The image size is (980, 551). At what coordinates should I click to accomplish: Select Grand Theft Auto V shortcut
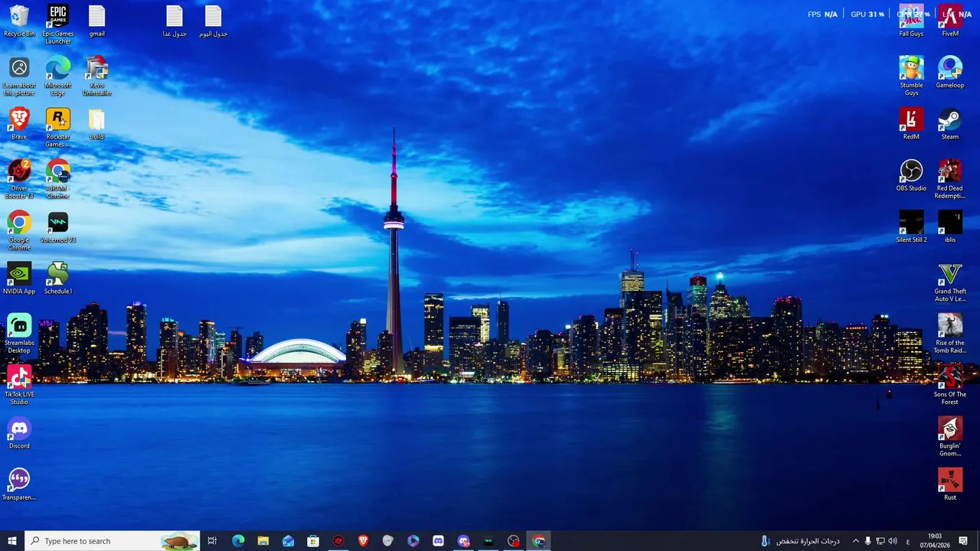click(x=950, y=282)
